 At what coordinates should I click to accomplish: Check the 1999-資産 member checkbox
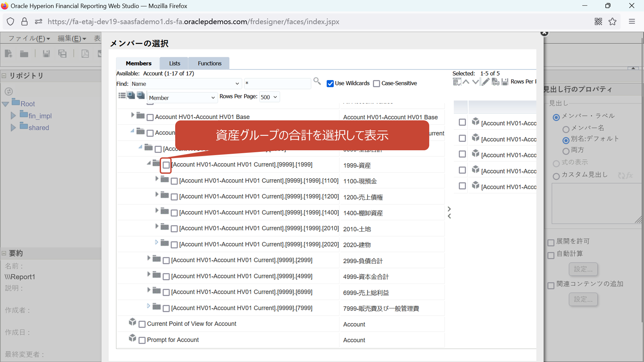166,165
